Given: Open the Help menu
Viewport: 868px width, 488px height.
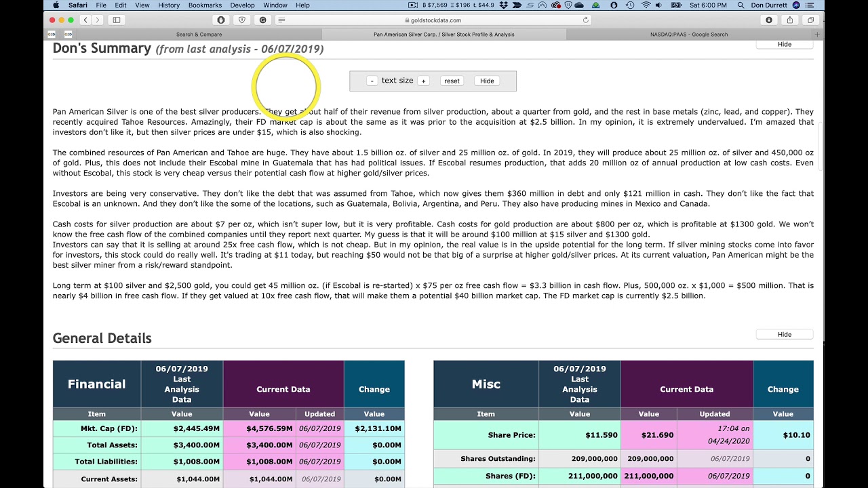Looking at the screenshot, I should [x=303, y=5].
